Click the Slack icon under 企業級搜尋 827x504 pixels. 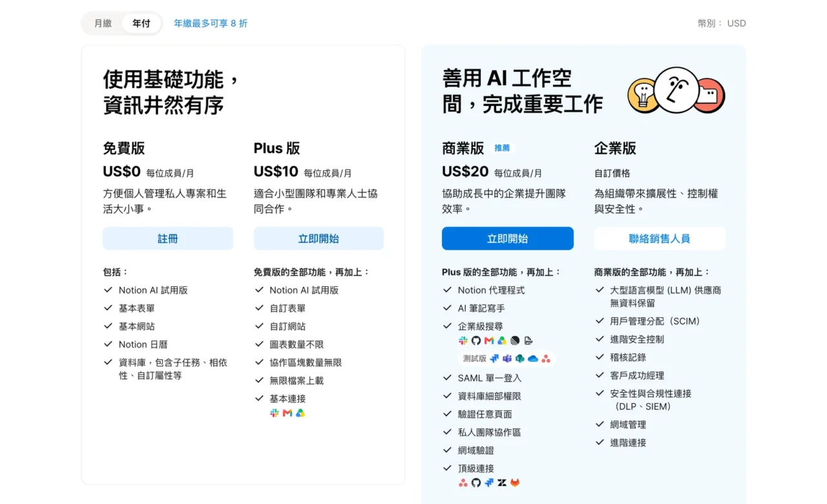pos(463,341)
